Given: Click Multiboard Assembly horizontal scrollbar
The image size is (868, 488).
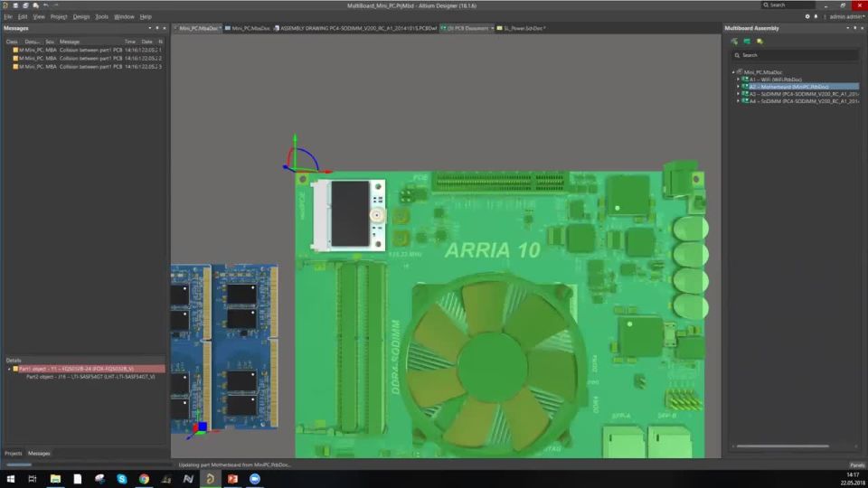Looking at the screenshot, I should (x=782, y=446).
